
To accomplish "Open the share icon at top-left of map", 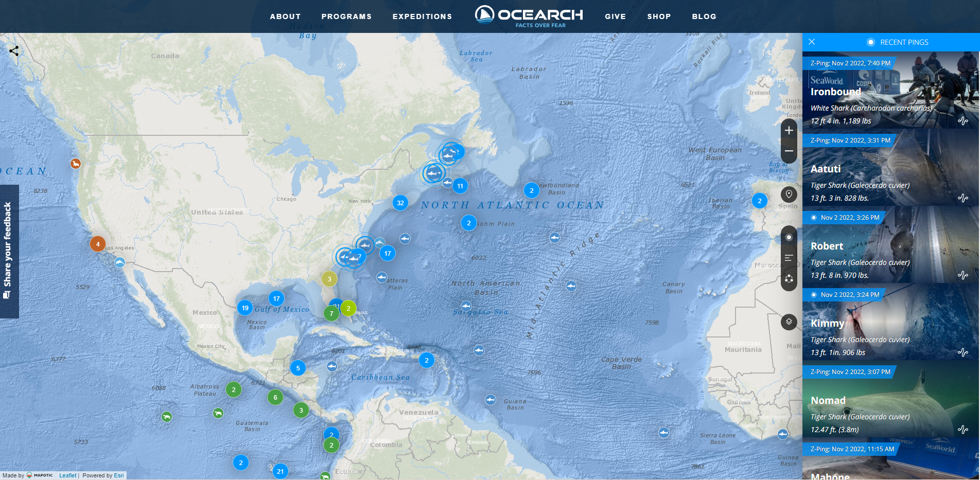I will [x=14, y=51].
